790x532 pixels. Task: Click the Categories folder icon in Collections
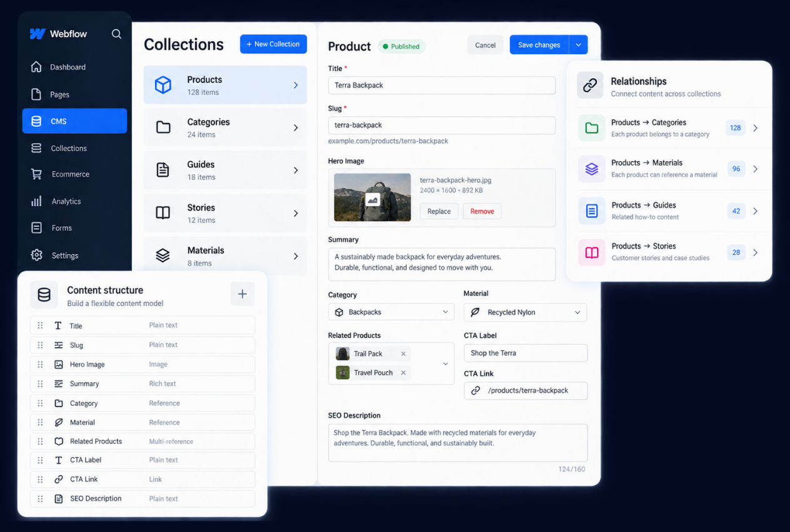coord(163,127)
